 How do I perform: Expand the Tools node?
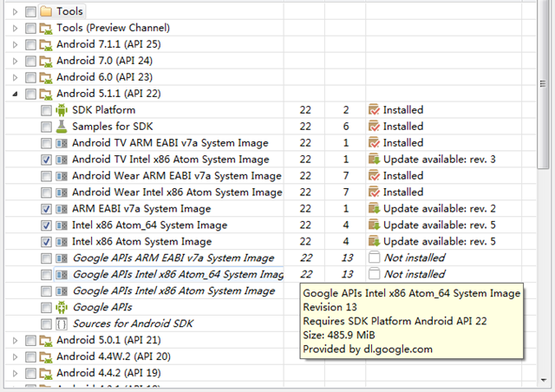coord(15,11)
